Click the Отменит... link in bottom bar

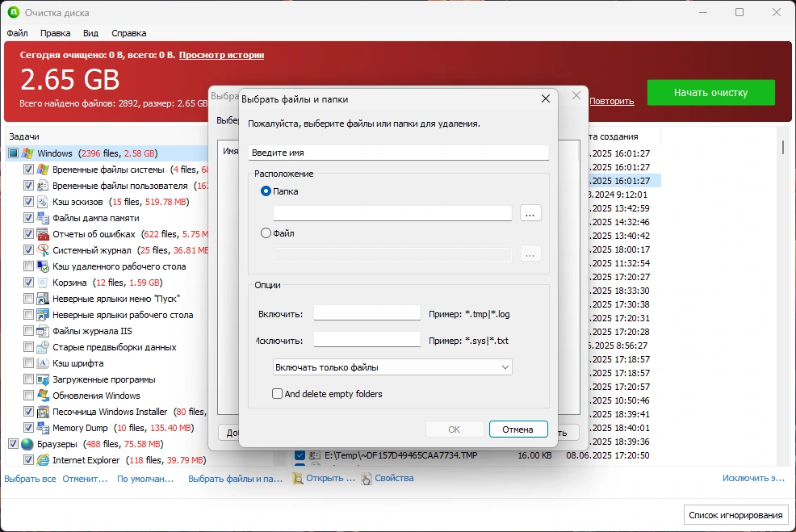click(x=85, y=479)
